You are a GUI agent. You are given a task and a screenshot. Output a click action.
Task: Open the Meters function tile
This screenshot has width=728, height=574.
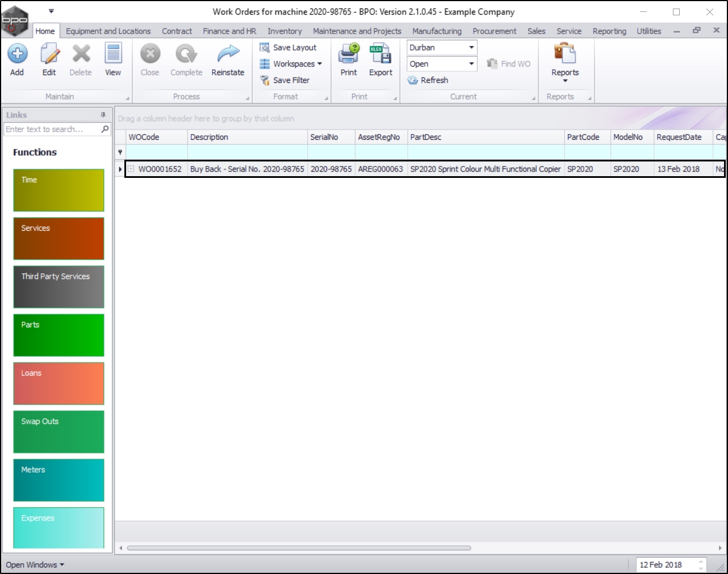[x=59, y=480]
